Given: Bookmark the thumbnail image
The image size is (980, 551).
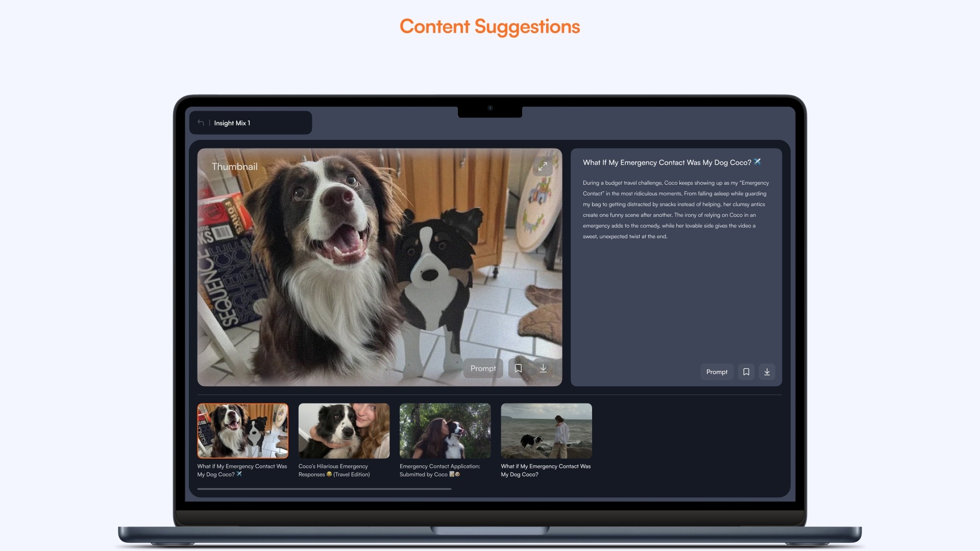Looking at the screenshot, I should [518, 368].
